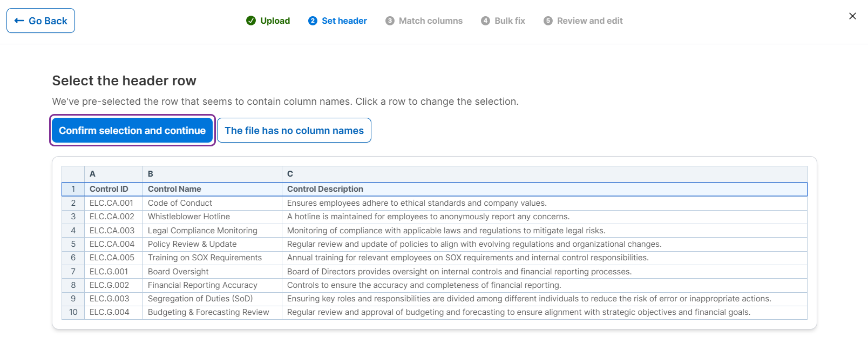Viewport: 868px width, 350px height.
Task: Click the ELC.CA.004 cell
Action: click(x=114, y=244)
